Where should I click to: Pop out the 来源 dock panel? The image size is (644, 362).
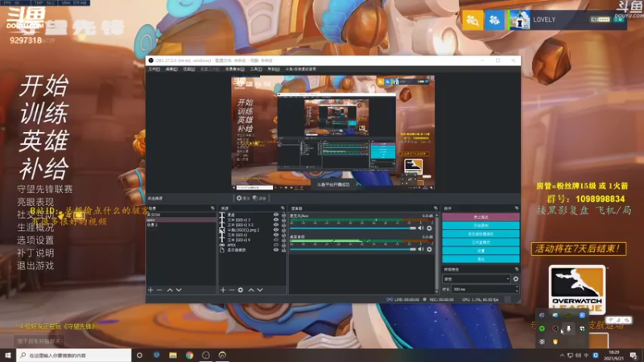coord(283,208)
